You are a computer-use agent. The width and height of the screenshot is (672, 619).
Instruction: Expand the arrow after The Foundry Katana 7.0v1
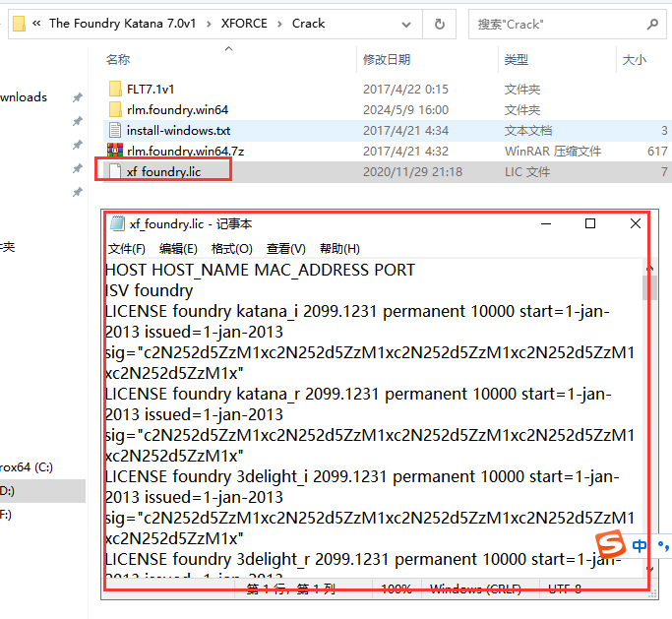point(209,24)
